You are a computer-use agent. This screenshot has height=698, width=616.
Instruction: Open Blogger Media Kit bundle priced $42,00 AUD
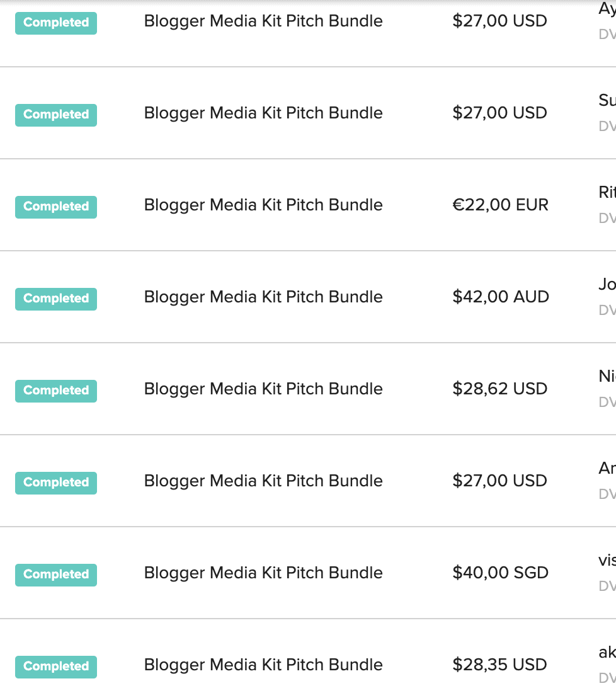coord(263,297)
